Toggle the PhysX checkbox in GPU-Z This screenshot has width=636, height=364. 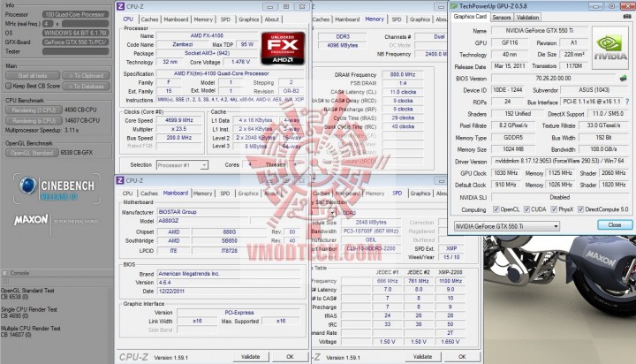pos(554,209)
